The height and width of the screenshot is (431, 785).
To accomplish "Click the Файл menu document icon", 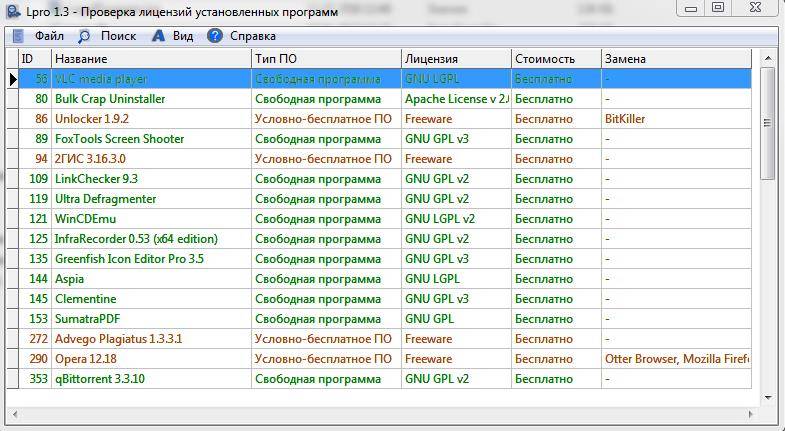I will click(x=18, y=36).
